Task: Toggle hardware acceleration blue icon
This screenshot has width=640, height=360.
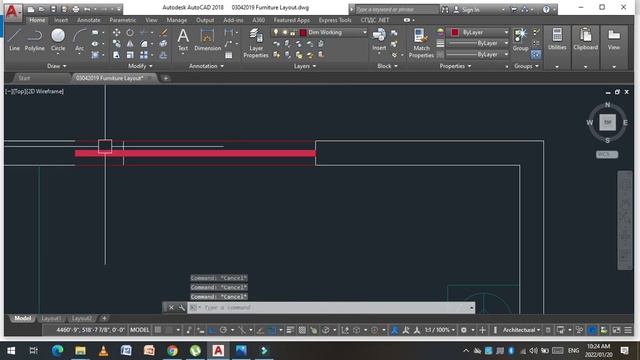Action: (592, 330)
